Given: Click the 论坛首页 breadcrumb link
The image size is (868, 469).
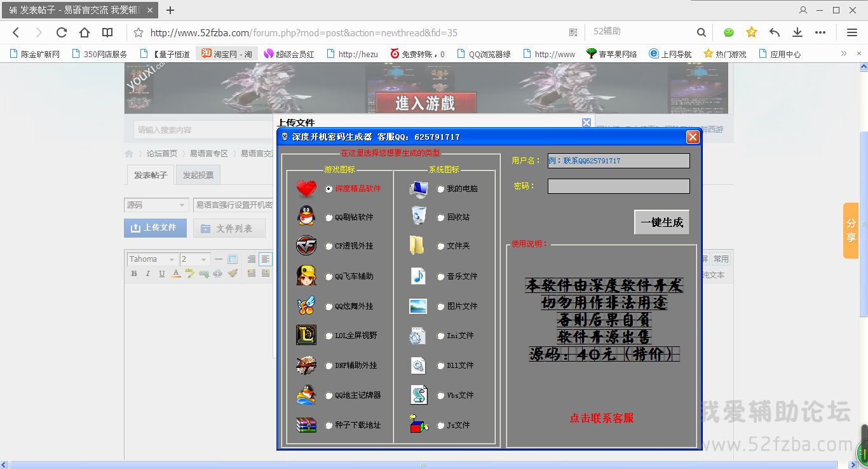Looking at the screenshot, I should click(162, 153).
